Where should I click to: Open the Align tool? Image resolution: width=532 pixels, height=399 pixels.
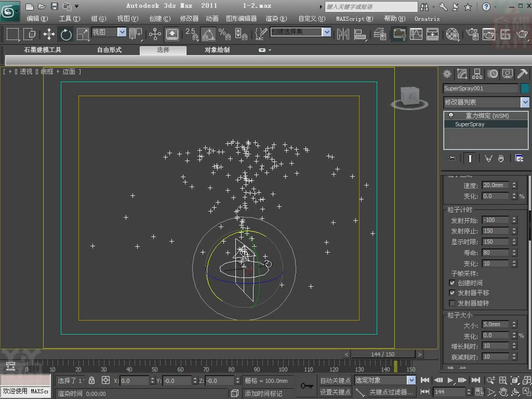(x=360, y=34)
